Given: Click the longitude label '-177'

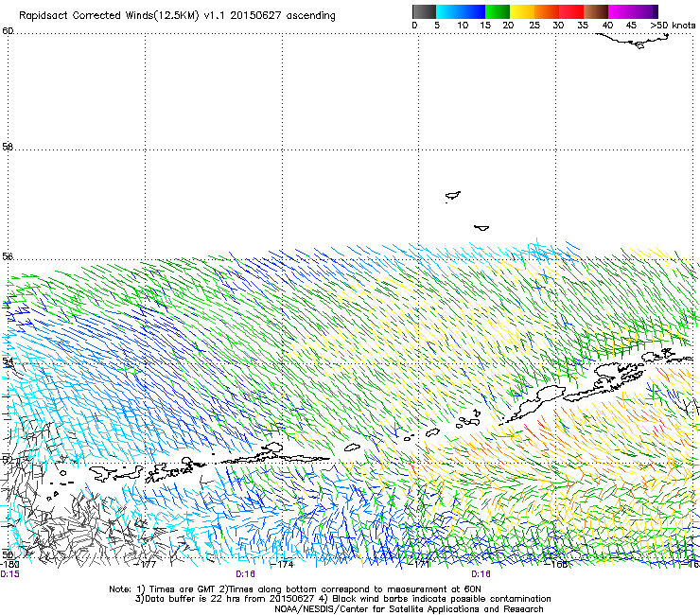Looking at the screenshot, I should (146, 564).
